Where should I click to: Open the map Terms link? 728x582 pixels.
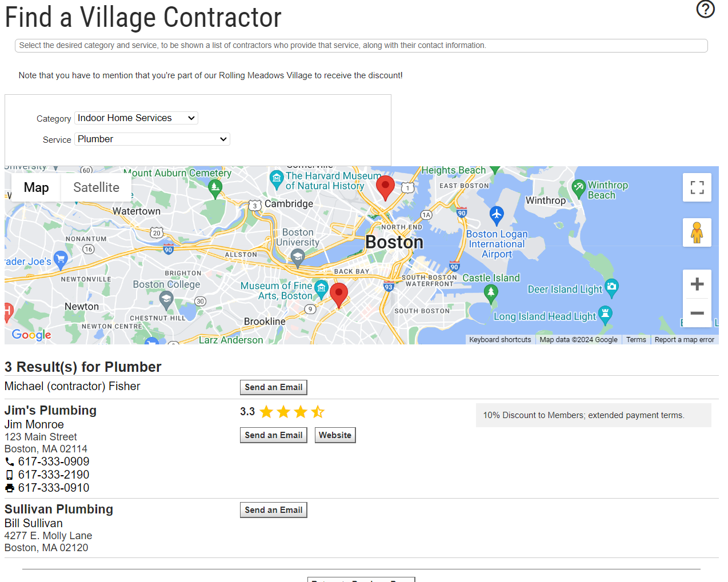tap(636, 340)
